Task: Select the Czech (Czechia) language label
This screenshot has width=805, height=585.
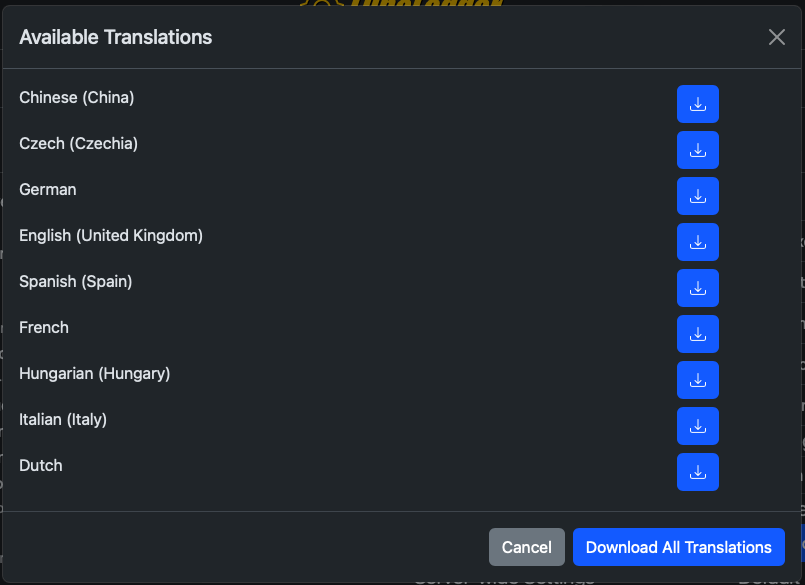Action: [79, 144]
